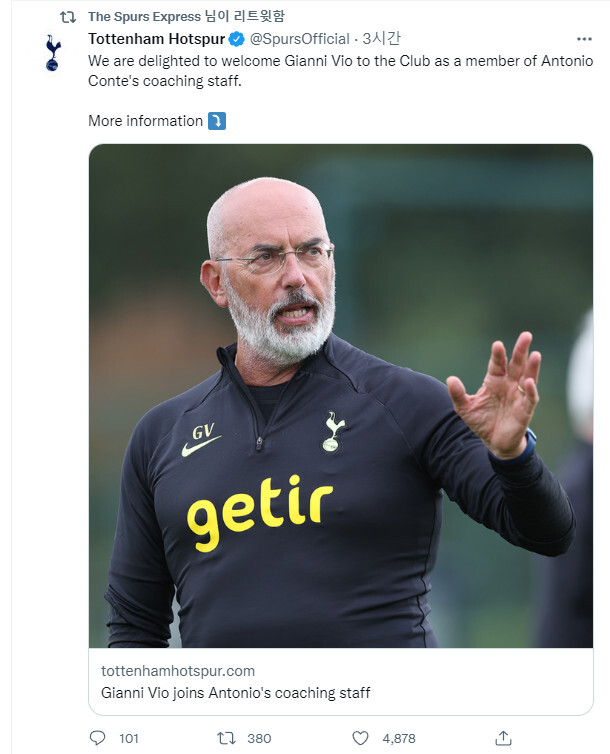The image size is (610, 754).
Task: Click the blue verified badge
Action: pyautogui.click(x=236, y=39)
